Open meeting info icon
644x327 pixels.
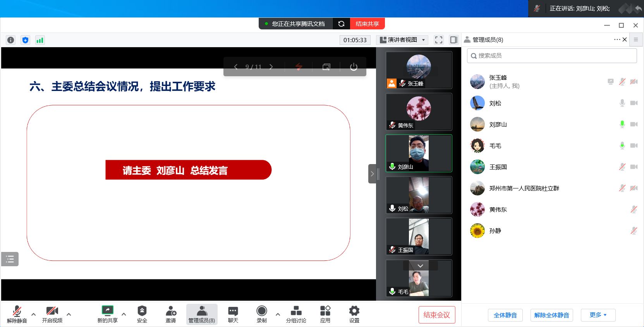coord(11,40)
